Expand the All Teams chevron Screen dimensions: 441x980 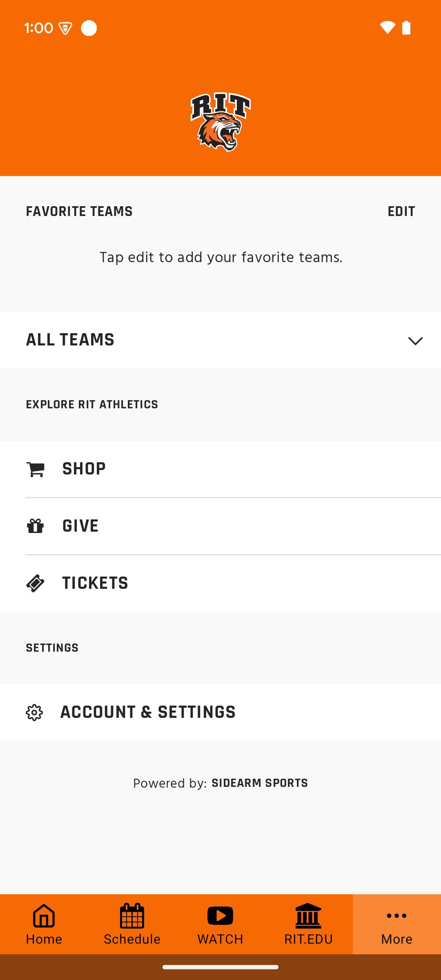pos(415,341)
